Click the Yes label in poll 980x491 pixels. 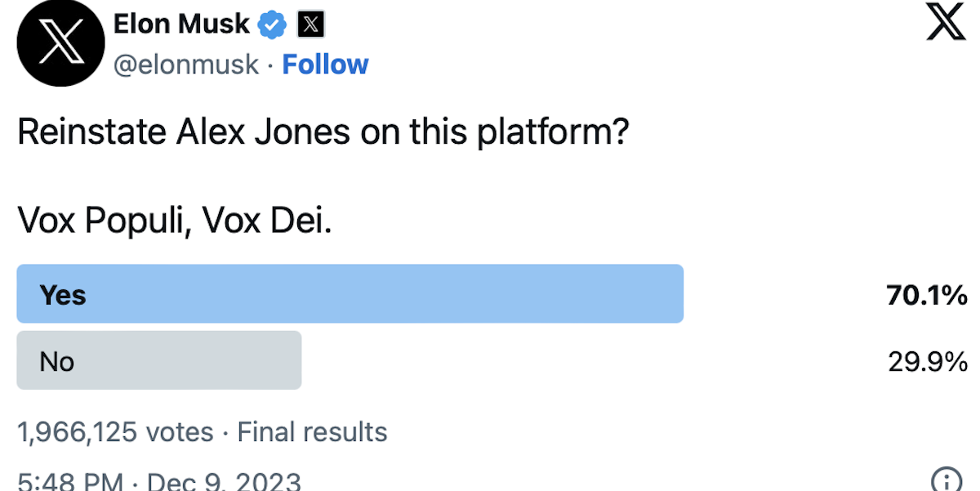tap(63, 295)
